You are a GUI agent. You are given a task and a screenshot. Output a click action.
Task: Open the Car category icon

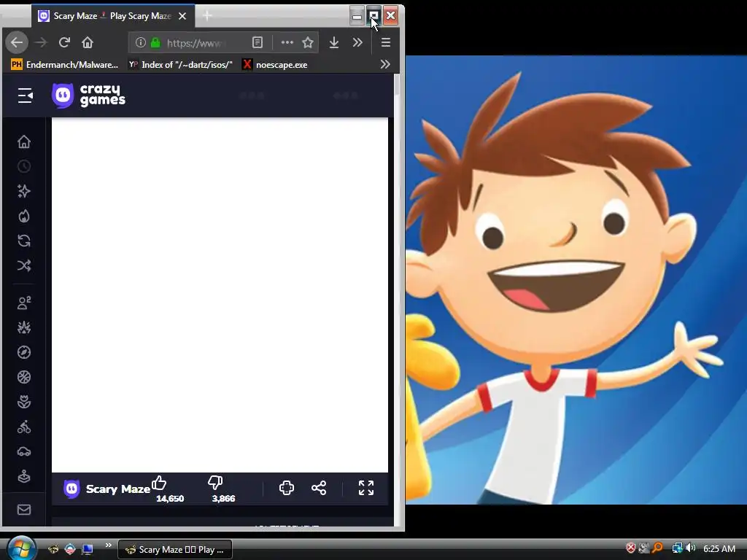click(24, 451)
